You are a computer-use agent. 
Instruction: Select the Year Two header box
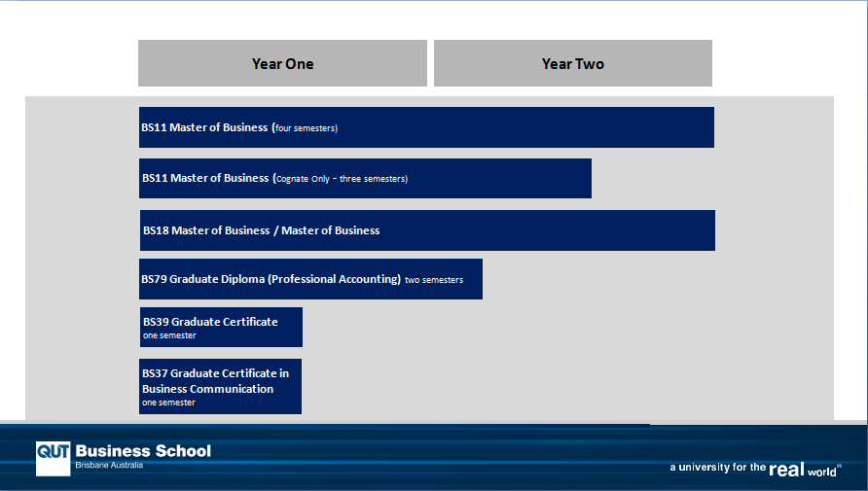coord(572,63)
